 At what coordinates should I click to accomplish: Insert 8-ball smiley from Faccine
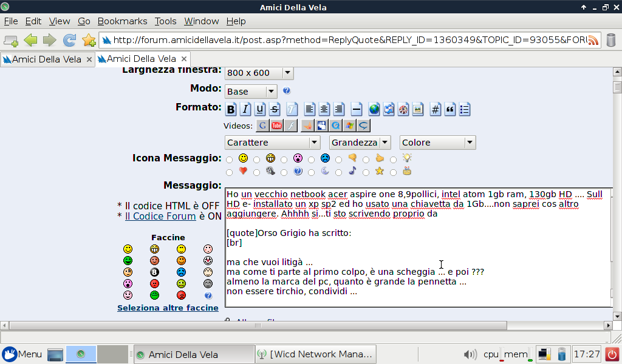[x=154, y=272]
